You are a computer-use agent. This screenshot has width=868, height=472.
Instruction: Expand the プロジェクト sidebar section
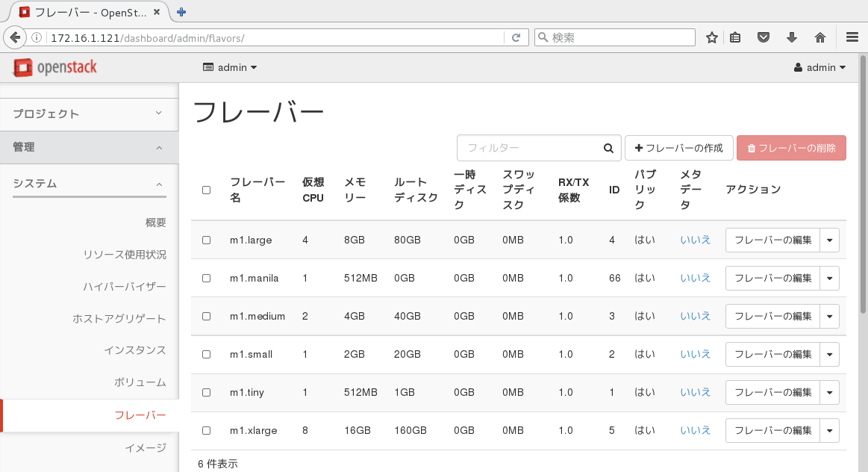[x=89, y=114]
